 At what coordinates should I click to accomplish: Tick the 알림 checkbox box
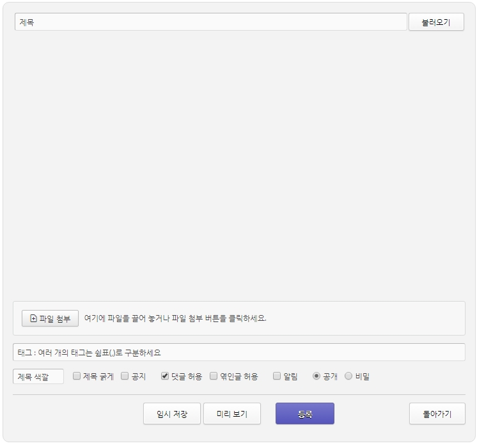click(x=277, y=376)
